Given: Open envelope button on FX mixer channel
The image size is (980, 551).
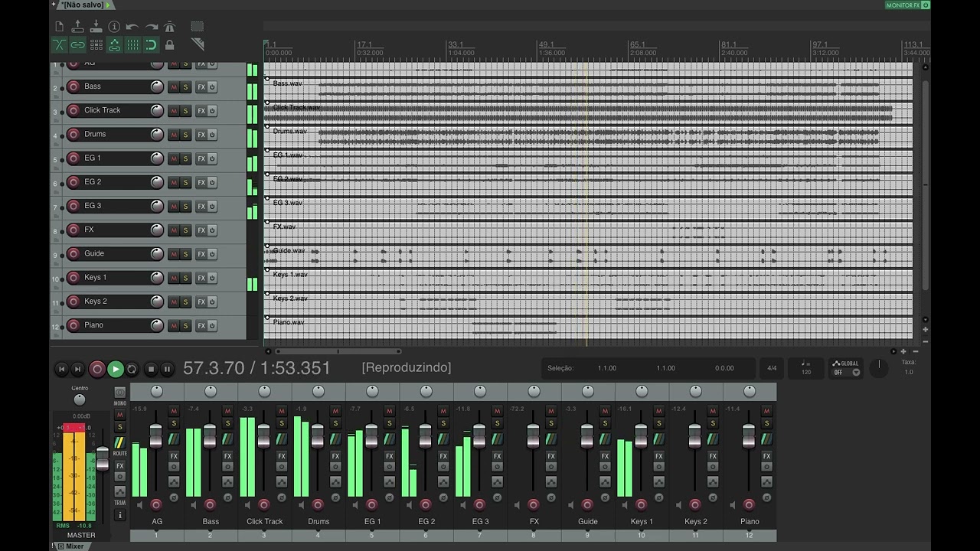Looking at the screenshot, I should click(551, 482).
